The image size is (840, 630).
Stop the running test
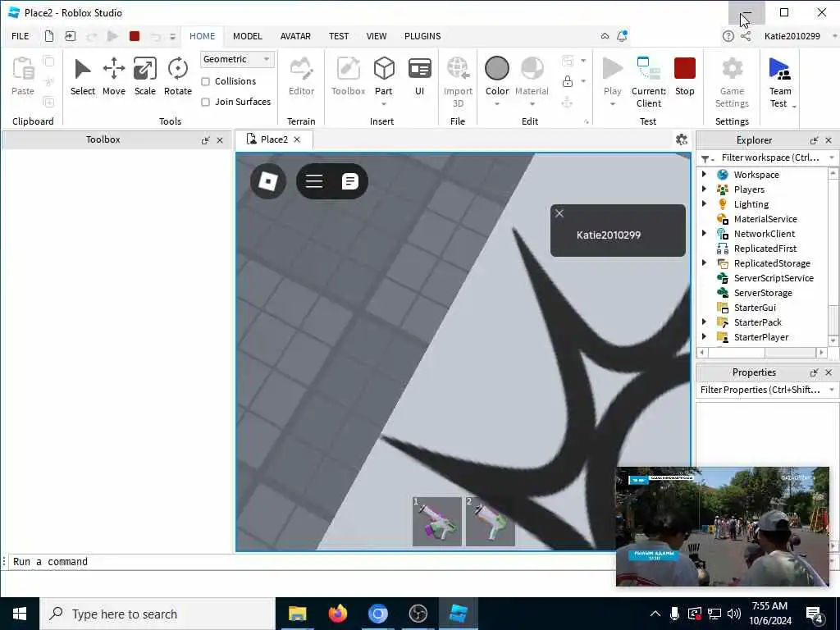[685, 76]
